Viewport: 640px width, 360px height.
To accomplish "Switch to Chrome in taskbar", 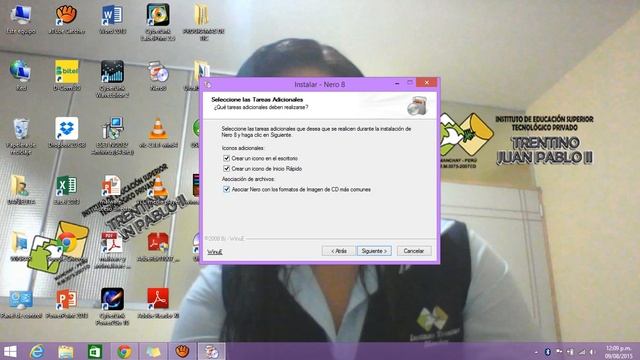I will [x=124, y=351].
